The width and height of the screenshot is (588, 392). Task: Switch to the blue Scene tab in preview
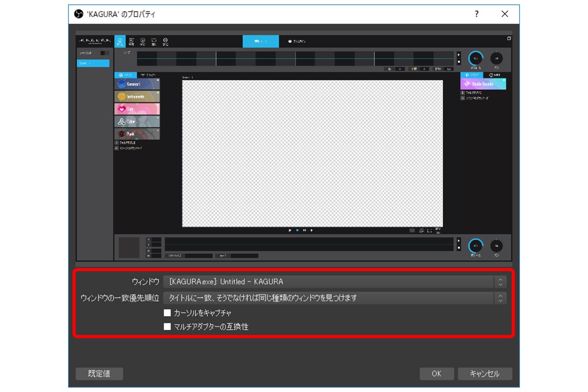point(261,41)
